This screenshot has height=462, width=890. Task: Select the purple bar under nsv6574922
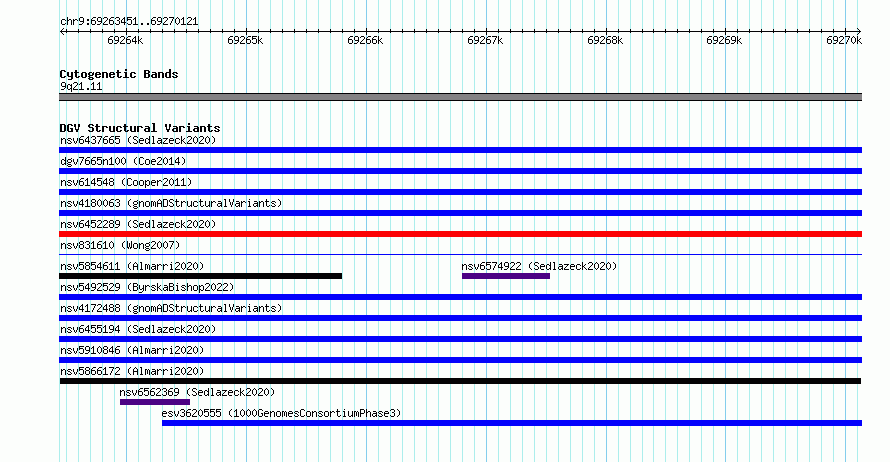506,276
